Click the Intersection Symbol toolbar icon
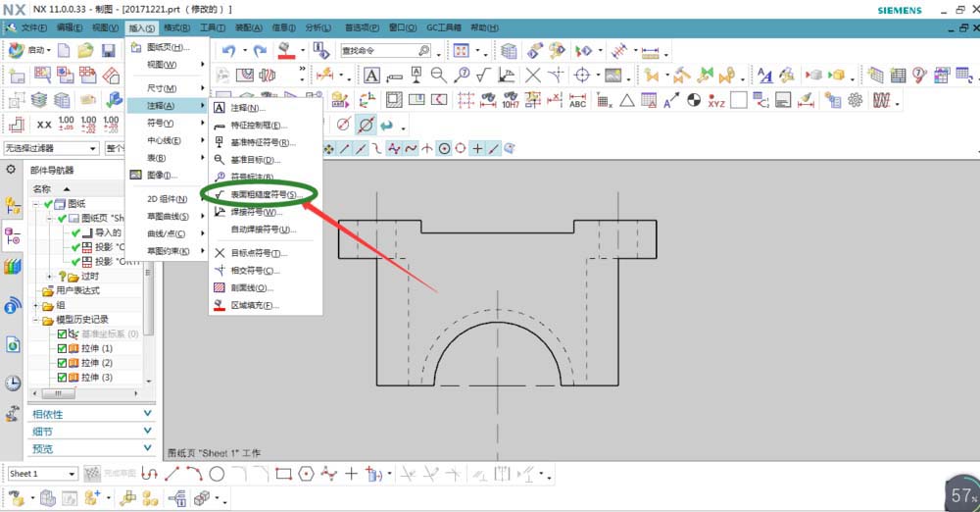The height and width of the screenshot is (512, 980). [x=556, y=76]
